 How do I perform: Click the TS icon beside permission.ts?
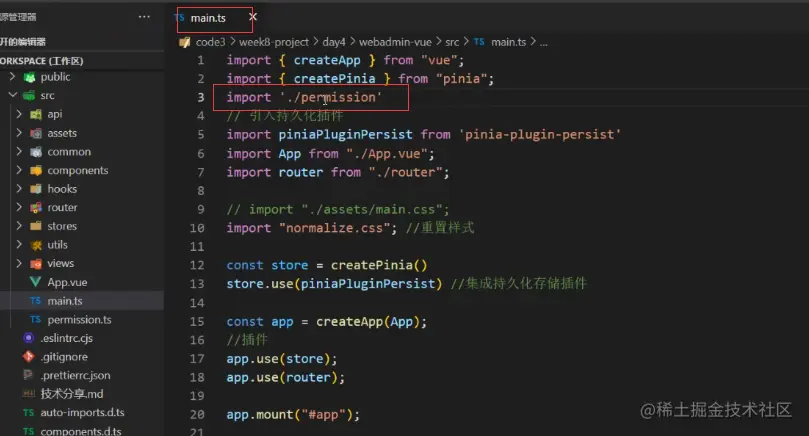[x=35, y=319]
